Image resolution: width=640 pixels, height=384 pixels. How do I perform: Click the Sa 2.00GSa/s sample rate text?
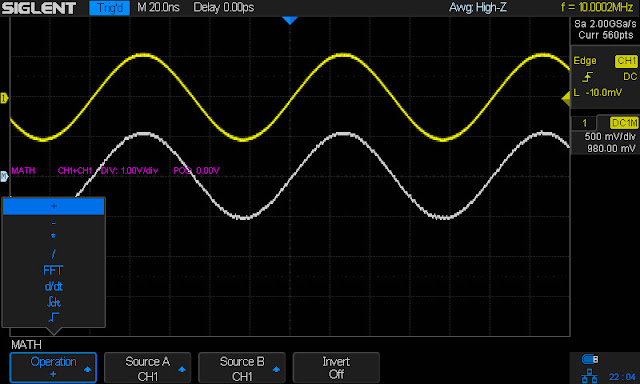click(x=605, y=24)
